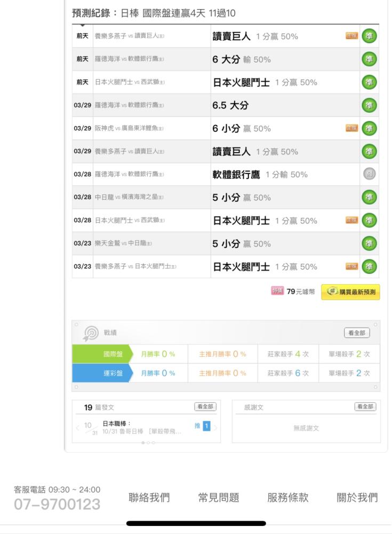Click 國際盤 月勝率 0% cell

(x=158, y=354)
